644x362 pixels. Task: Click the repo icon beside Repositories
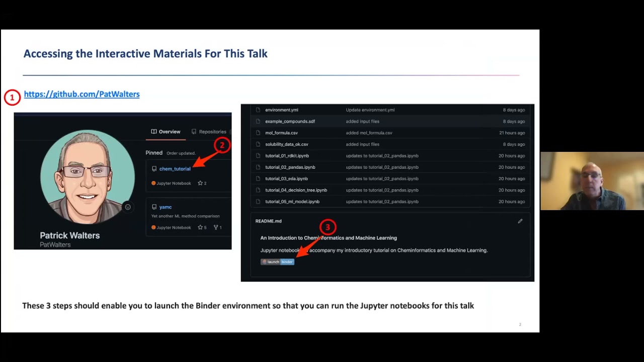click(x=194, y=132)
